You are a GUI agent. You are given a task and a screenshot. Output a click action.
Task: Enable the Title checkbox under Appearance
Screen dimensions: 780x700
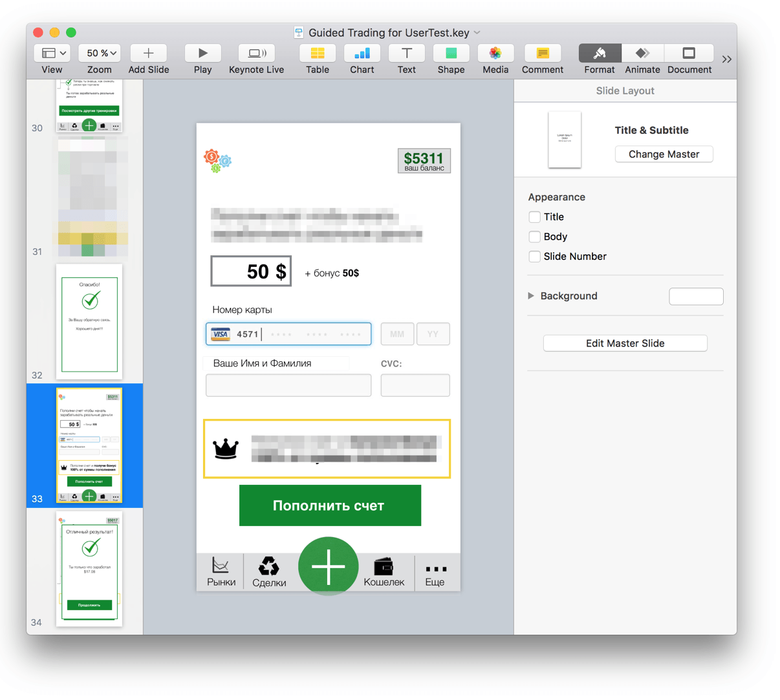pos(534,217)
